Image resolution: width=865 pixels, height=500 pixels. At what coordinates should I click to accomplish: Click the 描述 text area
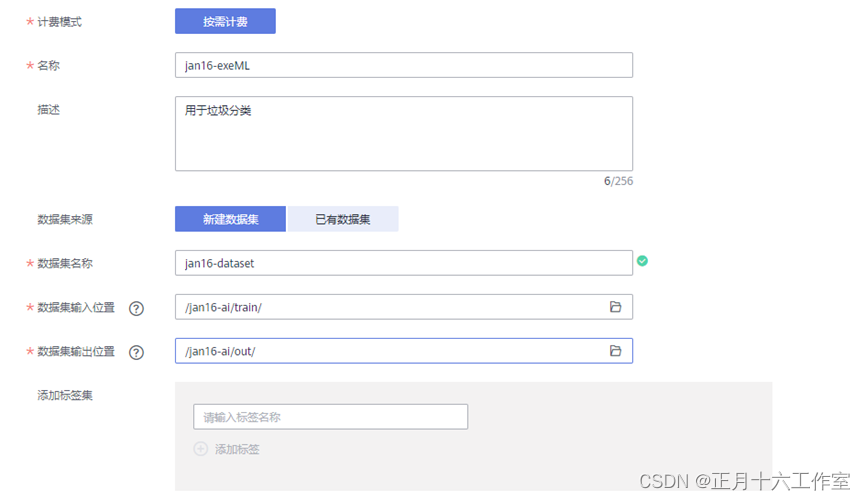[x=404, y=134]
